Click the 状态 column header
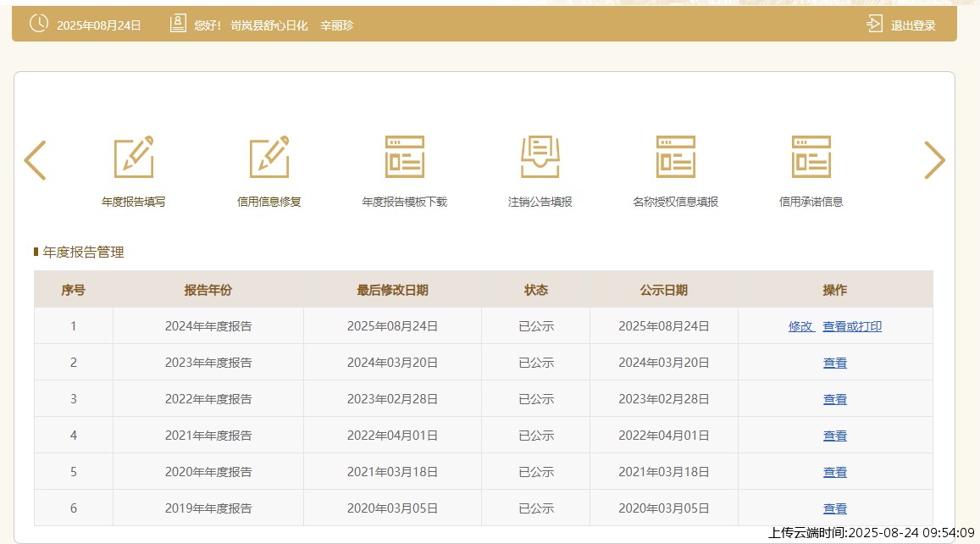 [x=535, y=290]
